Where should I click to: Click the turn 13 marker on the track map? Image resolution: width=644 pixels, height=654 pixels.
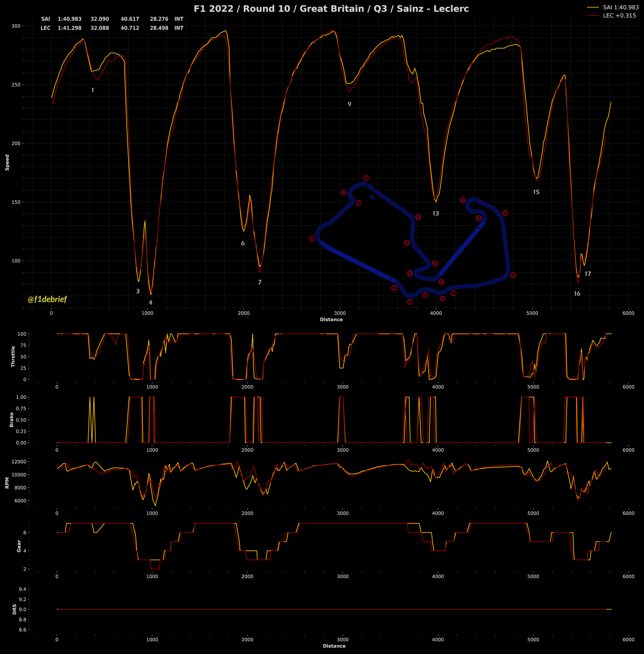(x=410, y=301)
